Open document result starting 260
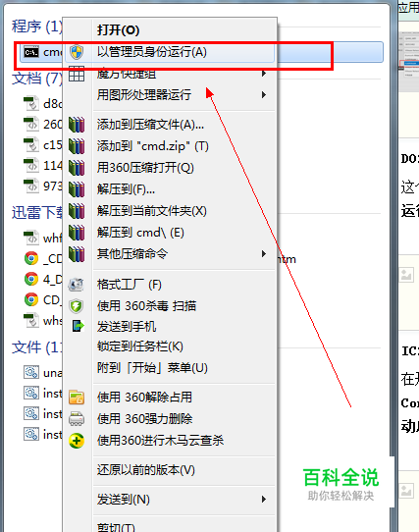The height and width of the screenshot is (532, 419). (43, 125)
